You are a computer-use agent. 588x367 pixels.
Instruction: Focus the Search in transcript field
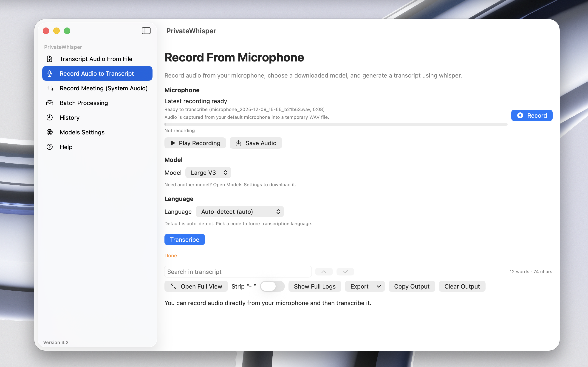click(238, 272)
